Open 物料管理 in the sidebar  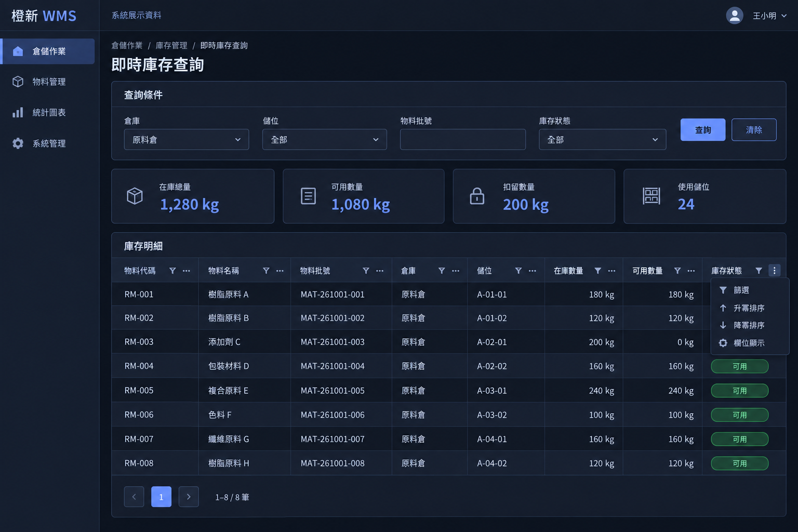[48, 82]
